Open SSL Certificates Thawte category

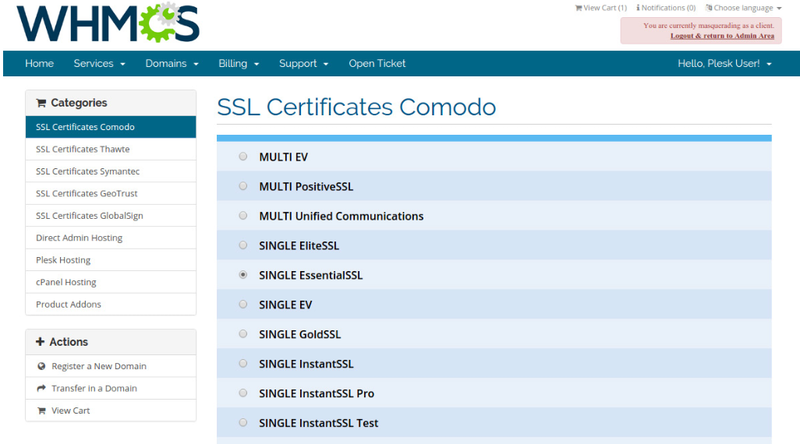click(x=111, y=150)
